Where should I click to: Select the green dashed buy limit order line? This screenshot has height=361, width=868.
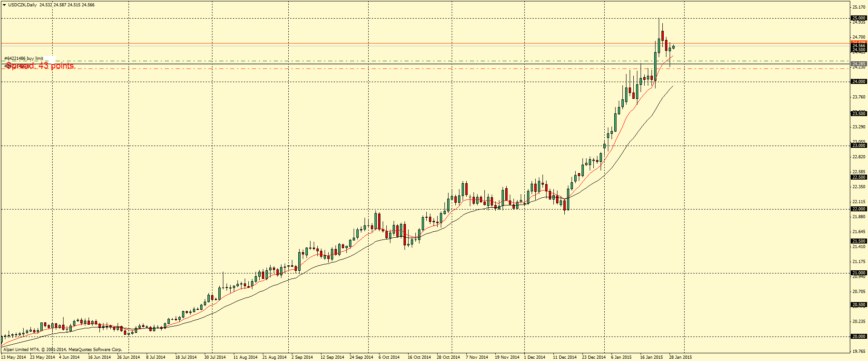(x=424, y=61)
